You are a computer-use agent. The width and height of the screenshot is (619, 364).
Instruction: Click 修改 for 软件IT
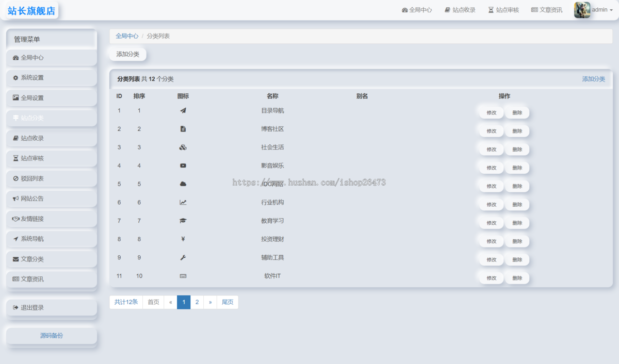click(492, 278)
